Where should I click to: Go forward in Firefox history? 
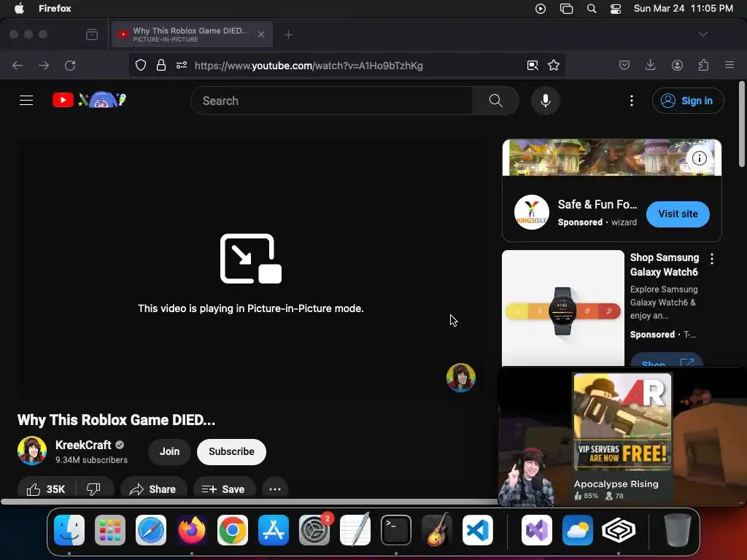click(44, 65)
